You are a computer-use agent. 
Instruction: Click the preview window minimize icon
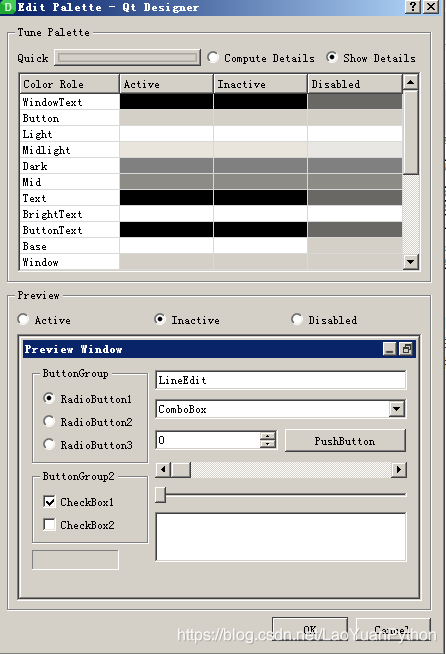pos(390,349)
